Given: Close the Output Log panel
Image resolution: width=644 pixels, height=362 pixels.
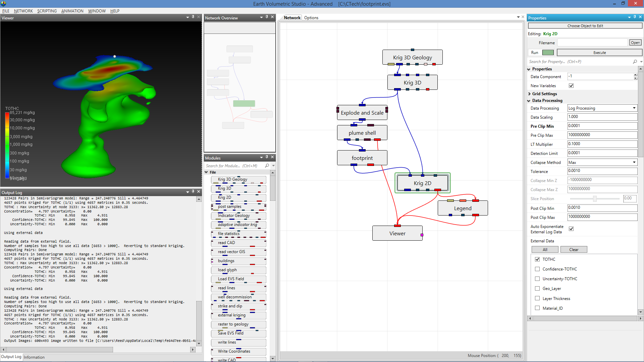Looking at the screenshot, I should click(199, 191).
